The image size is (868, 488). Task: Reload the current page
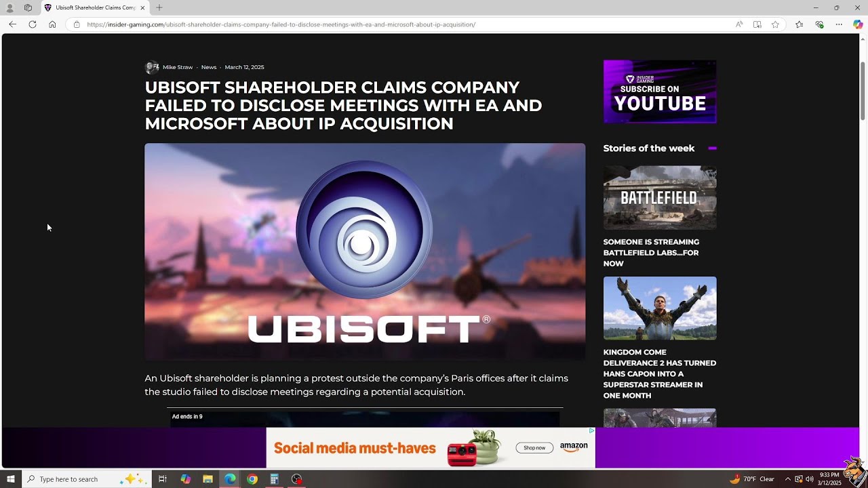click(x=33, y=24)
